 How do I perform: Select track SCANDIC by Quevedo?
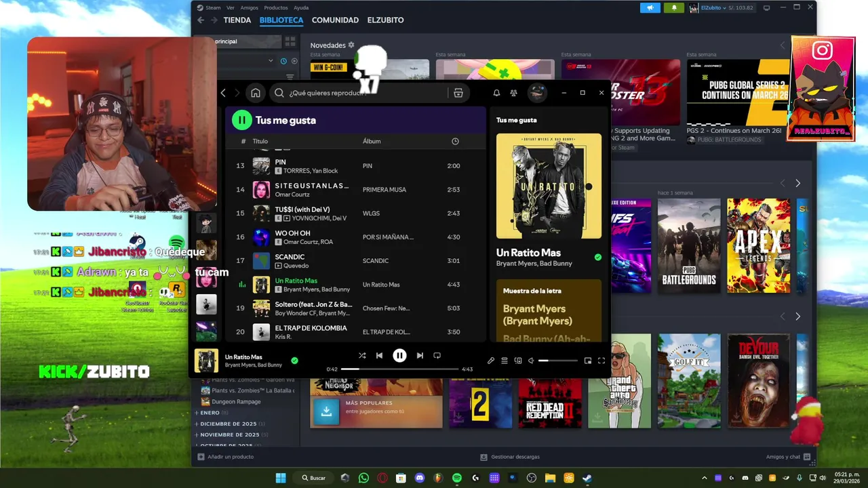point(356,261)
